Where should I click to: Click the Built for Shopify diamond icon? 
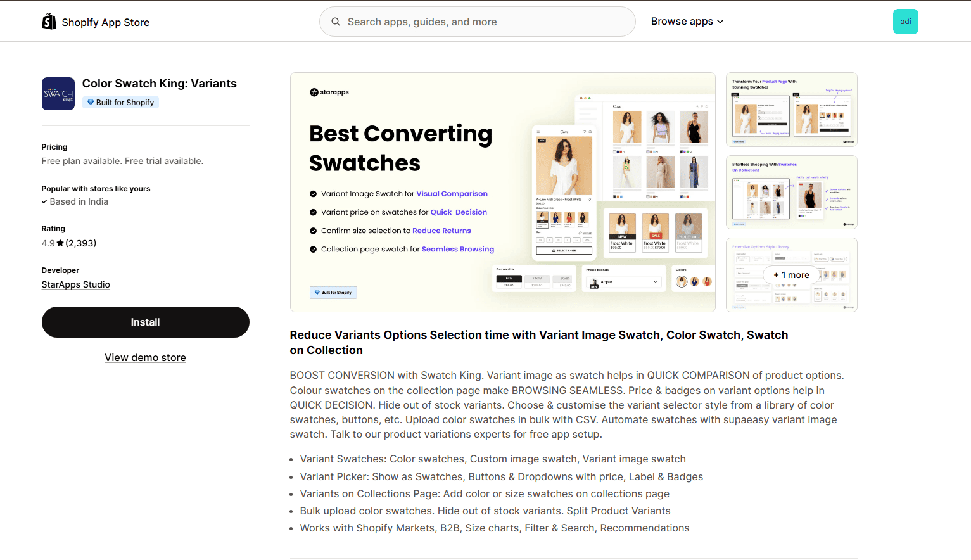[x=91, y=103]
